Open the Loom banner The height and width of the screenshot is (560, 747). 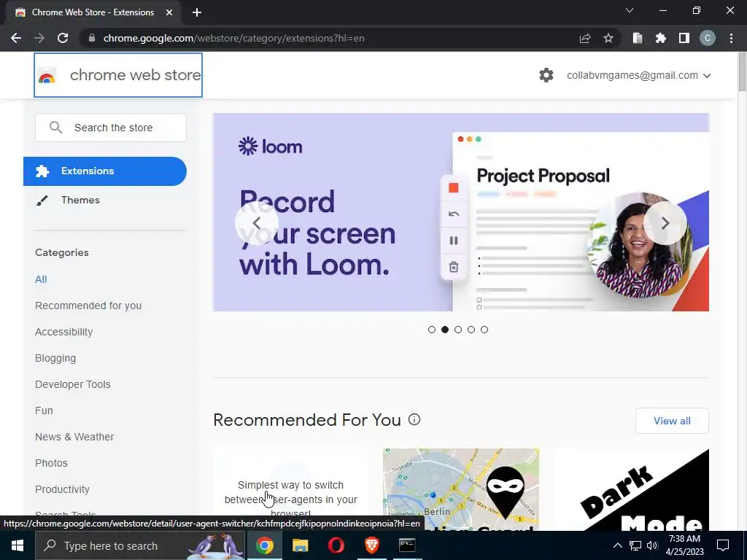461,212
